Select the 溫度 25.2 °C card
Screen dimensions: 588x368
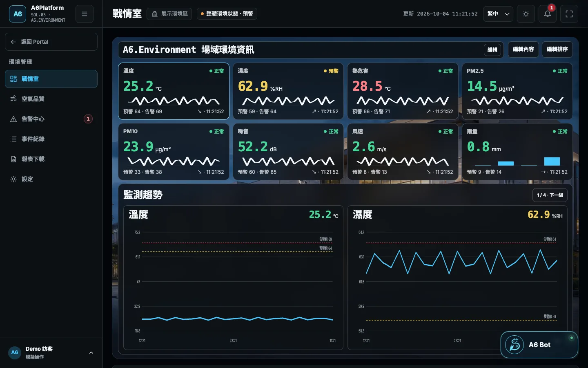pos(174,91)
